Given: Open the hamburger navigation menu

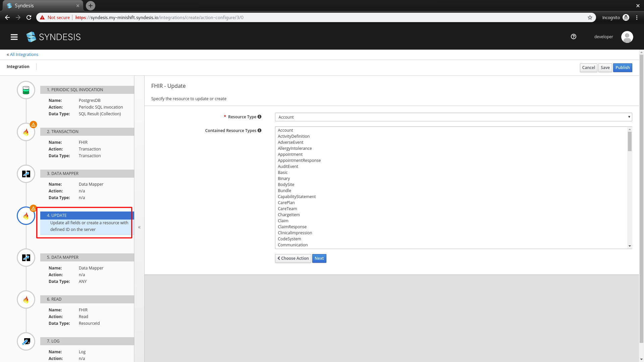Looking at the screenshot, I should tap(14, 37).
